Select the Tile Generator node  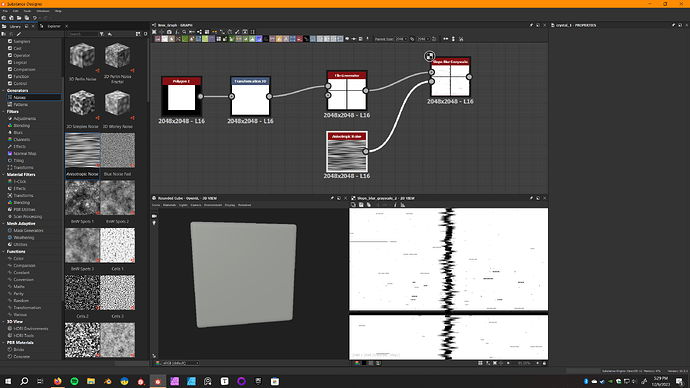(x=347, y=91)
